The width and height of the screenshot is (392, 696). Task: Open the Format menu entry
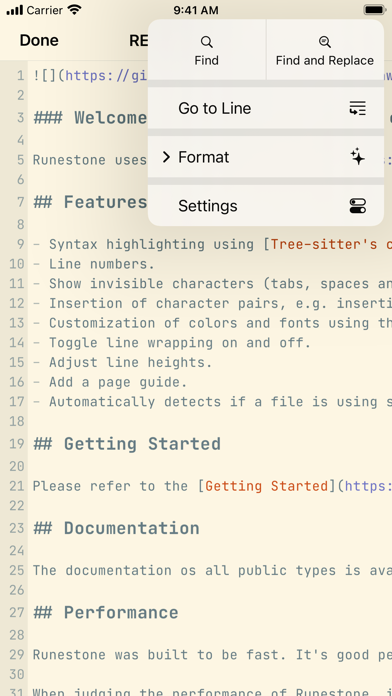pos(265,157)
